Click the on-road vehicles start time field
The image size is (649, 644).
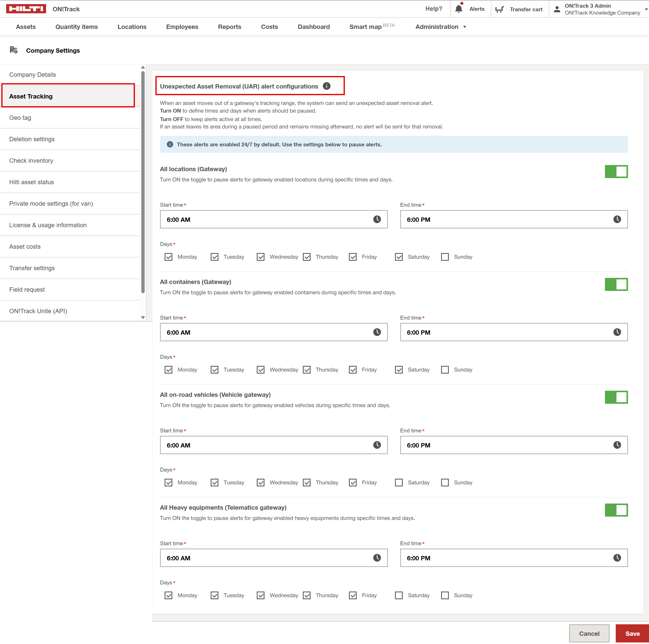click(269, 445)
